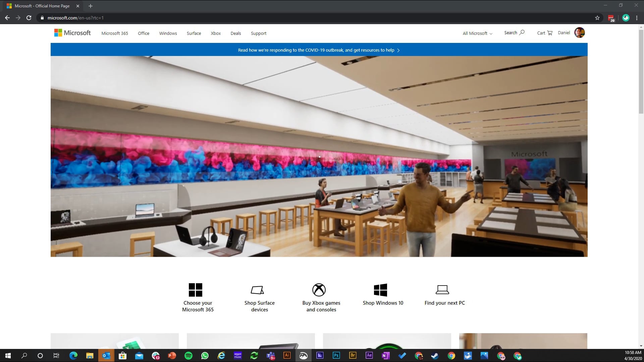Launch Photoshop from the taskbar
Screen dimensions: 644x362
point(336,355)
